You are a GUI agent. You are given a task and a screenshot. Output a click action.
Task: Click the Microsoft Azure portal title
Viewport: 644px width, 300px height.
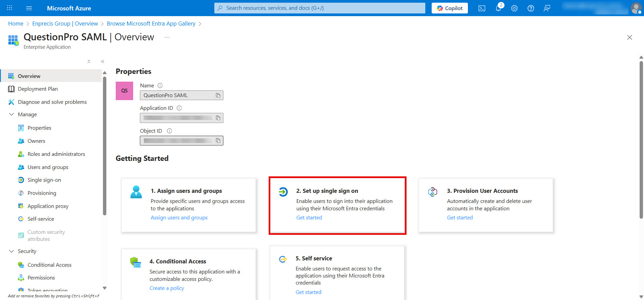pyautogui.click(x=69, y=8)
